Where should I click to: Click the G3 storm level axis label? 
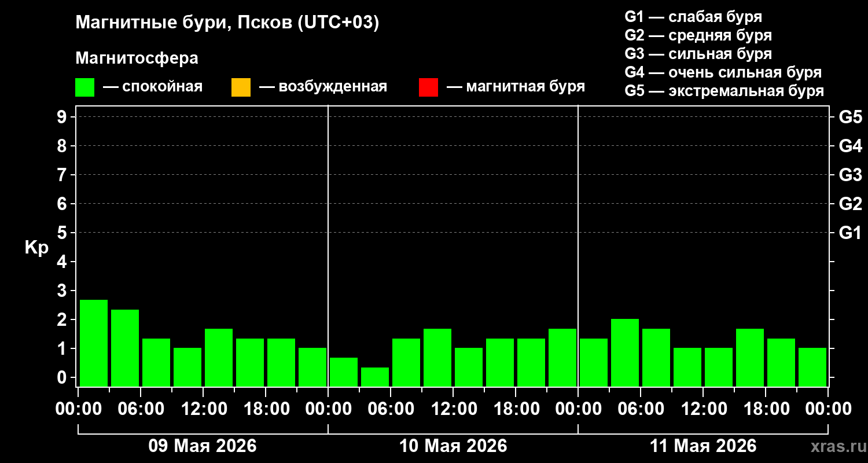[x=850, y=175]
